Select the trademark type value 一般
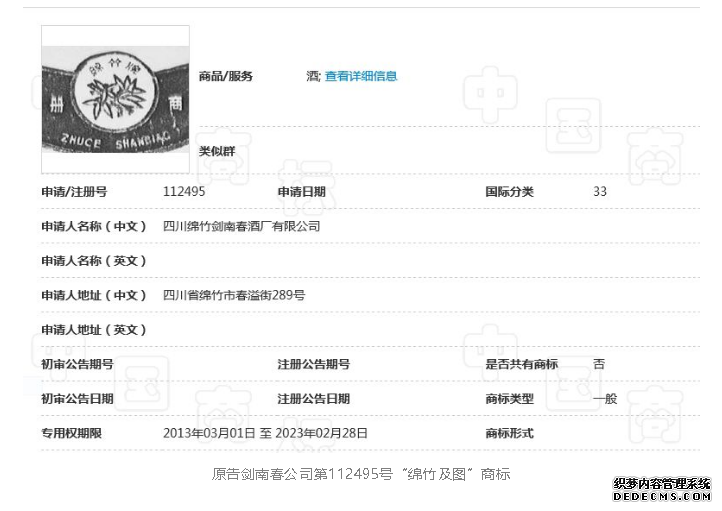The image size is (722, 511). (x=605, y=399)
